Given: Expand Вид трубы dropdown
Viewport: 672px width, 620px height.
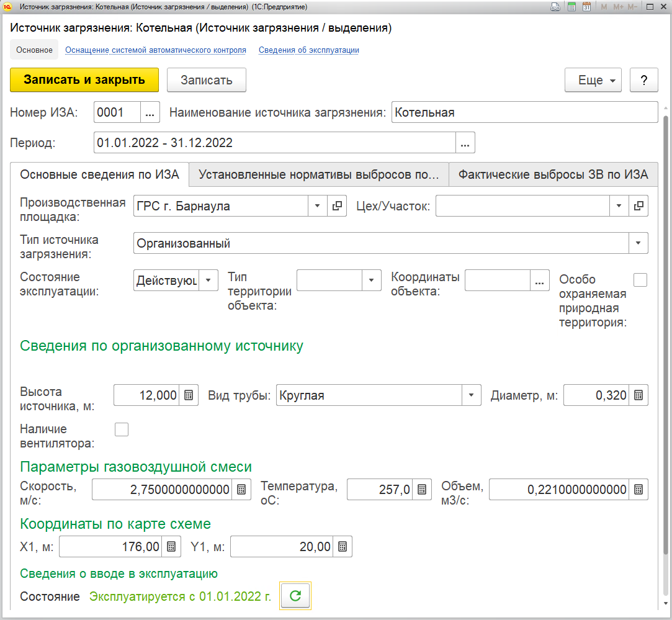Looking at the screenshot, I should point(472,395).
